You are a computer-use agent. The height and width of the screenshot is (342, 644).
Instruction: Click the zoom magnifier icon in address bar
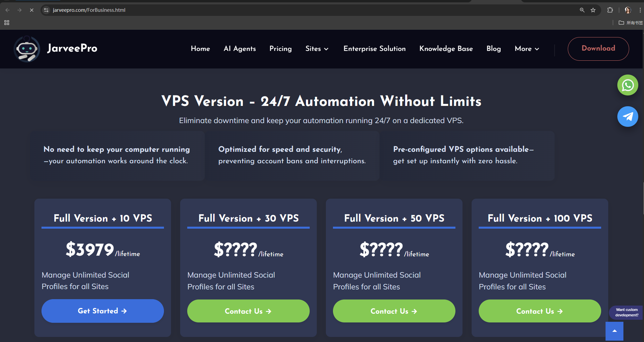pos(582,10)
